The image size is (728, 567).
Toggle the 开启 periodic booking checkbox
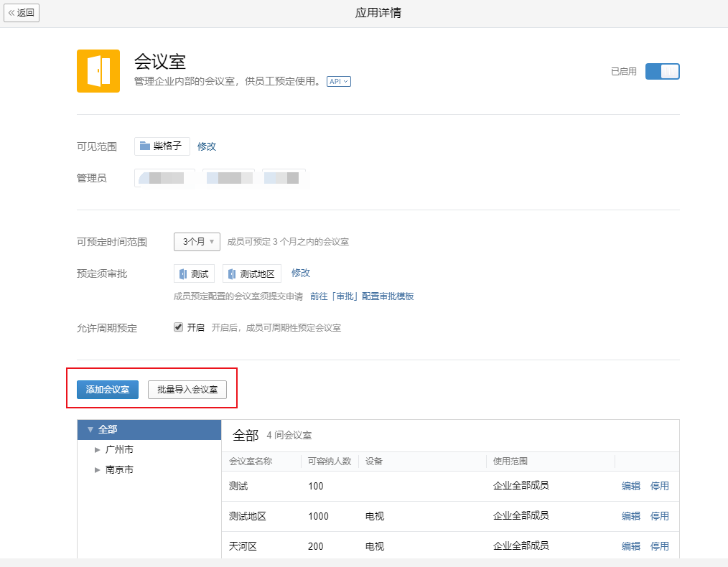pos(178,327)
